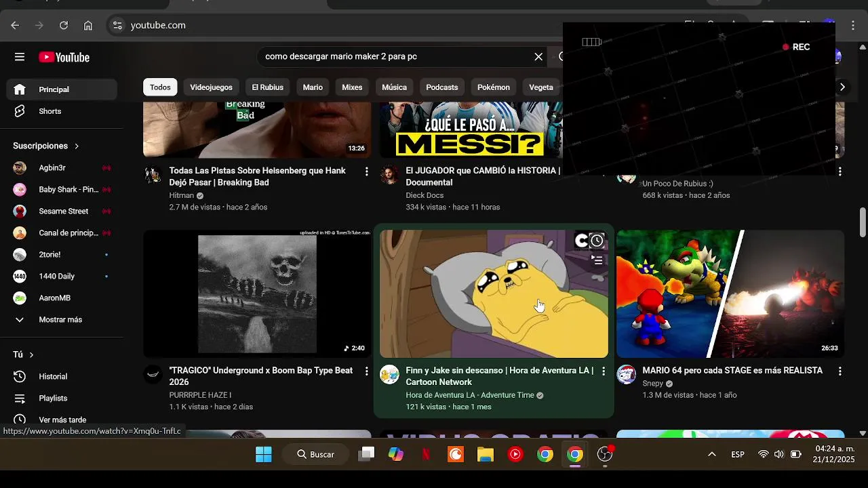Expand subscriptions with Mostrar más

pyautogui.click(x=62, y=319)
